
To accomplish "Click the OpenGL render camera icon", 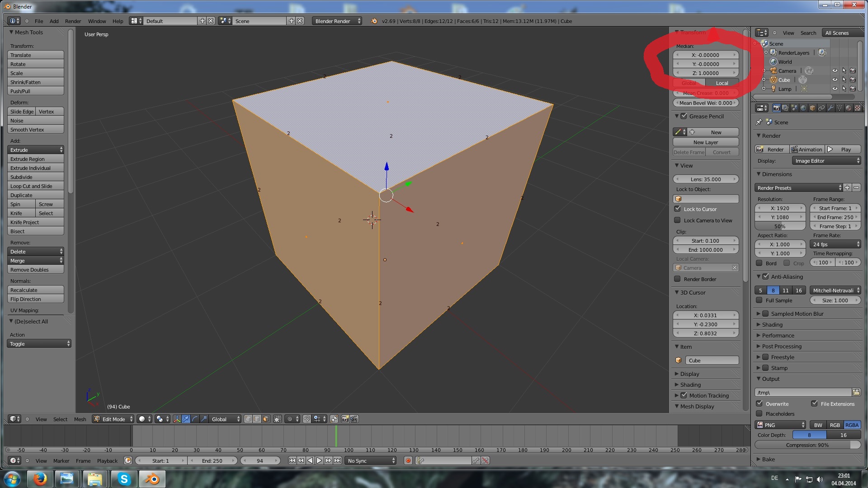I will click(x=345, y=419).
